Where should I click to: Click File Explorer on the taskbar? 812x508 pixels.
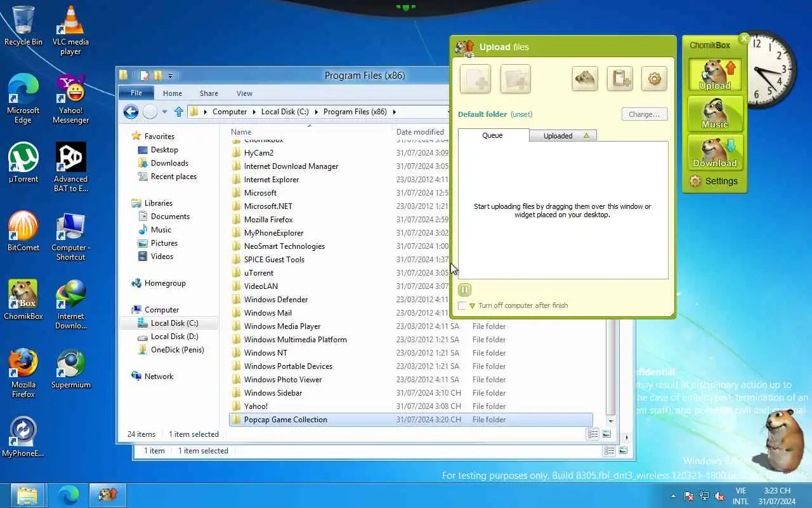tap(27, 495)
